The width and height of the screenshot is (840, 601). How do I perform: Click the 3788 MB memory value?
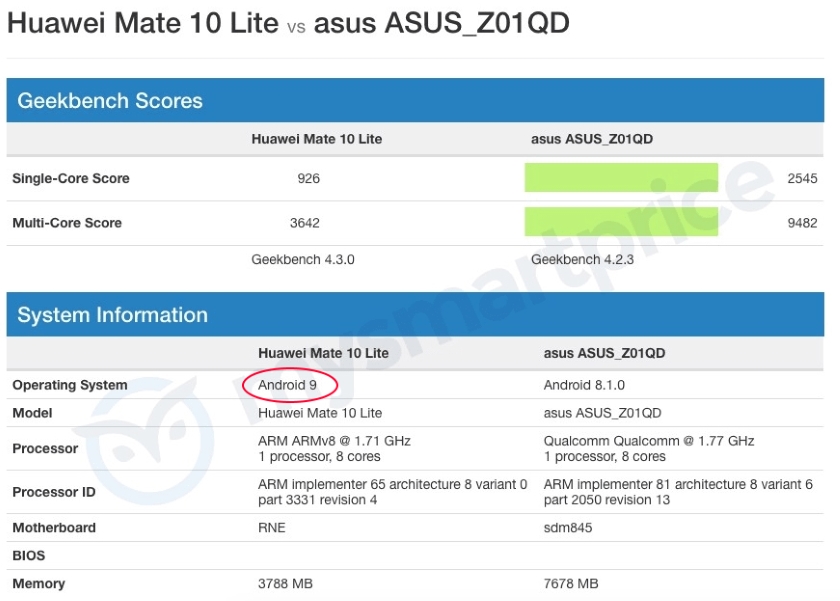285,583
